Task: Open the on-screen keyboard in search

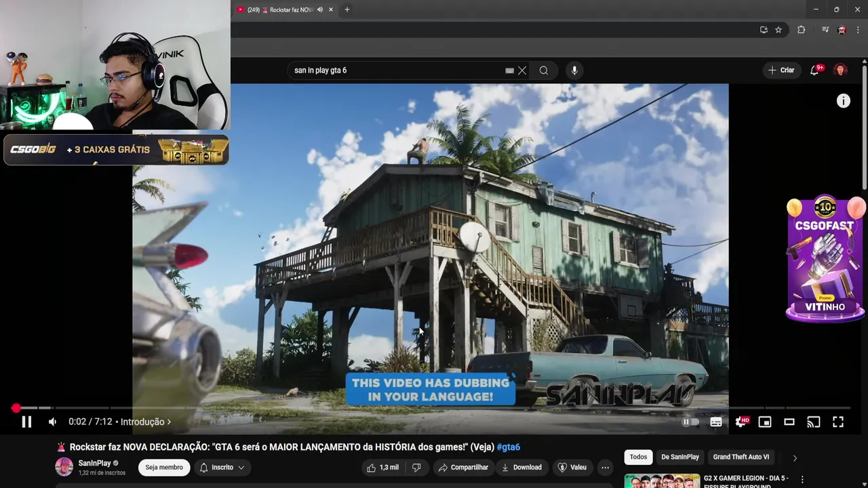Action: pyautogui.click(x=509, y=70)
